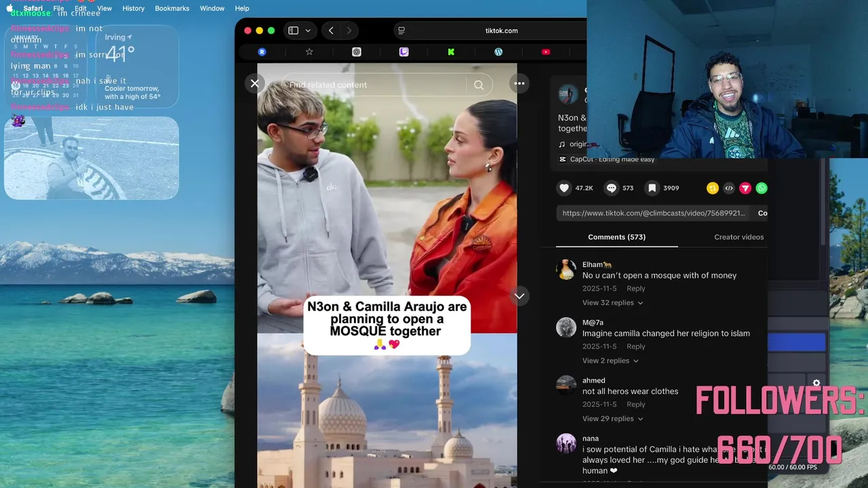868x488 pixels.
Task: Click the yellow repost icon
Action: tap(712, 188)
